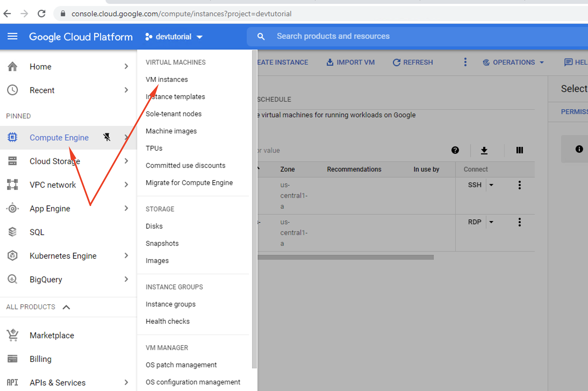
Task: Select VM instances from submenu
Action: (x=167, y=79)
